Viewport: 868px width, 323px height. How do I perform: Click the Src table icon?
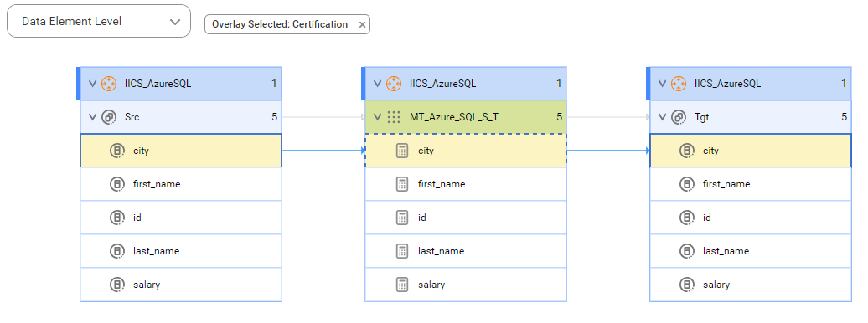[x=109, y=117]
